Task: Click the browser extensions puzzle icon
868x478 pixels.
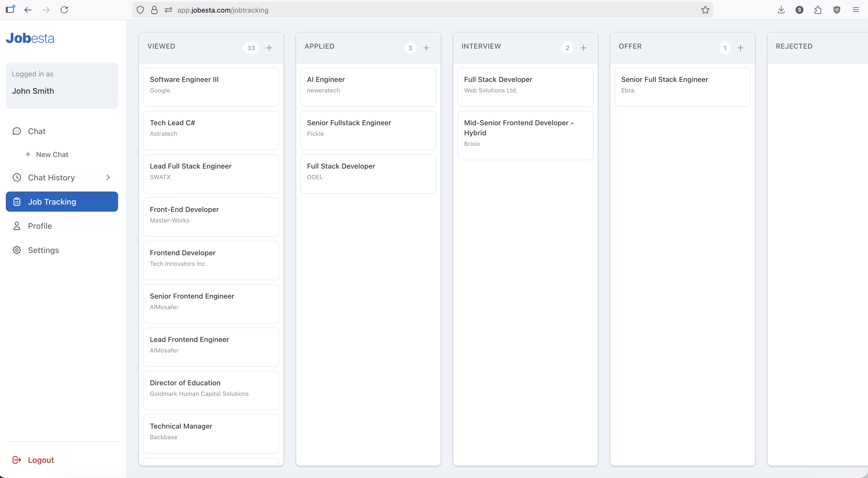Action: (x=818, y=10)
